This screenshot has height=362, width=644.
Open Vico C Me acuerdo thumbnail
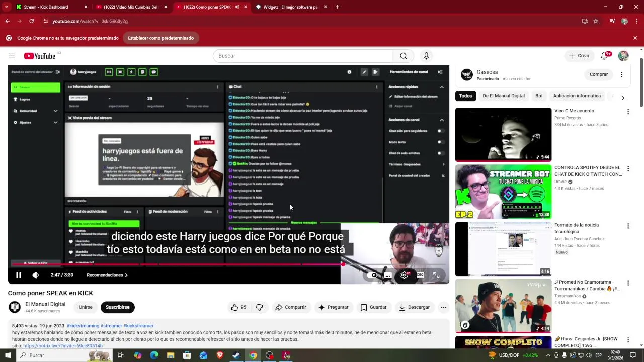click(503, 134)
